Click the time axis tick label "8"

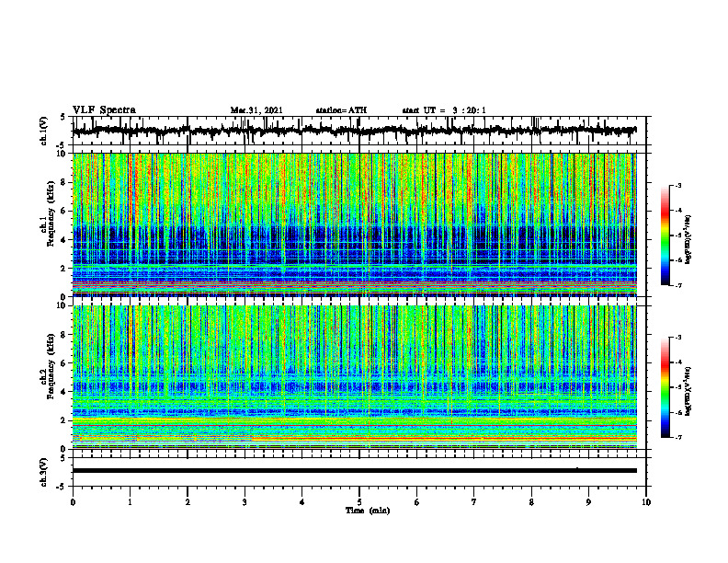(531, 502)
